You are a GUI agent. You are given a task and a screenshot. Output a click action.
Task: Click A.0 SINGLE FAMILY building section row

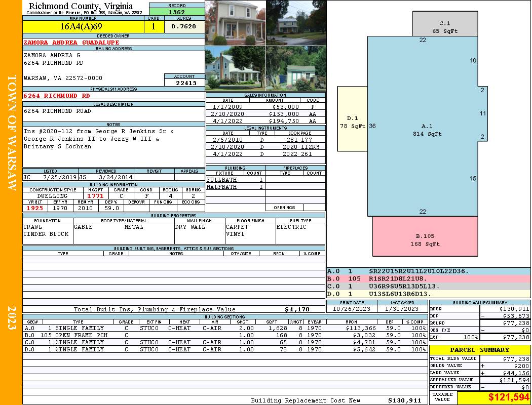pos(224,328)
